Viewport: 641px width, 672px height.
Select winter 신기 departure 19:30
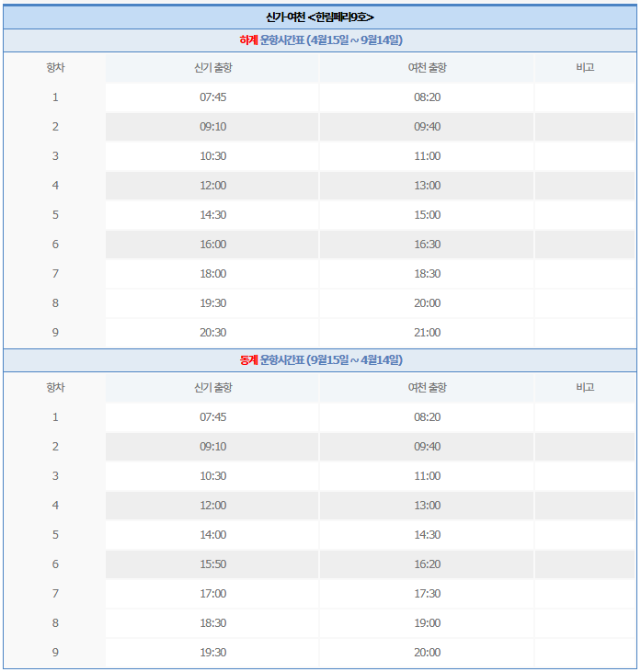[x=213, y=653]
